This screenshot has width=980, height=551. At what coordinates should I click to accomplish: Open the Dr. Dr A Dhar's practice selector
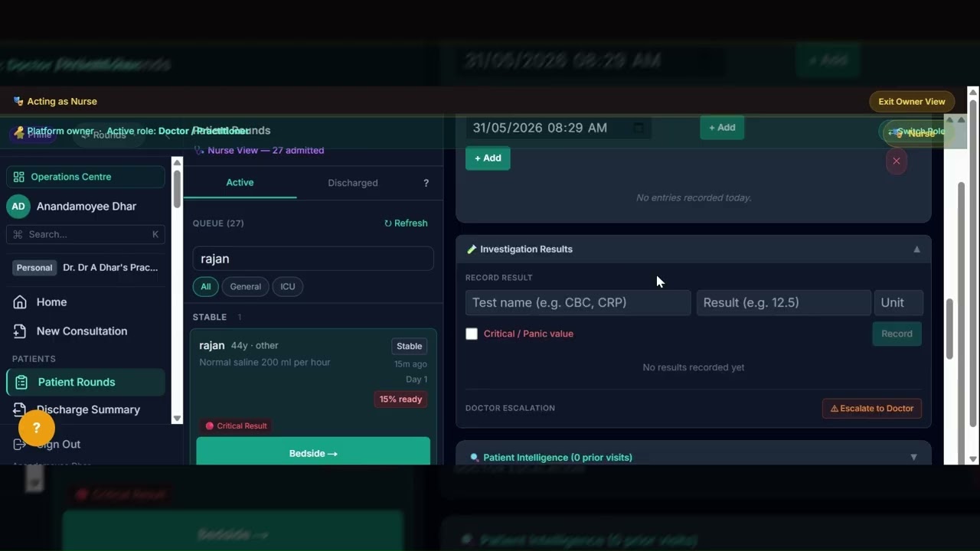[86, 268]
